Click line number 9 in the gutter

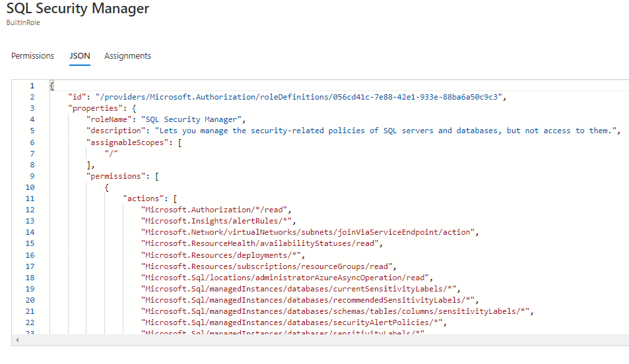coord(32,176)
